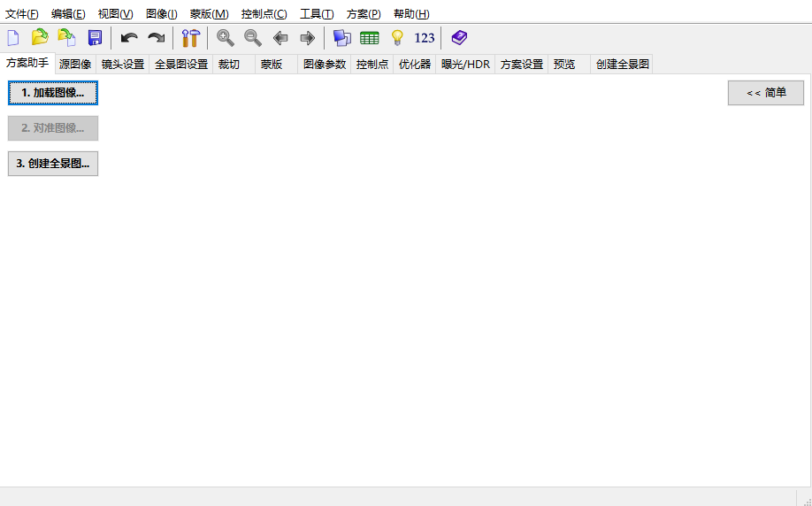
Task: Open the numerical transform '123' icon
Action: click(425, 37)
